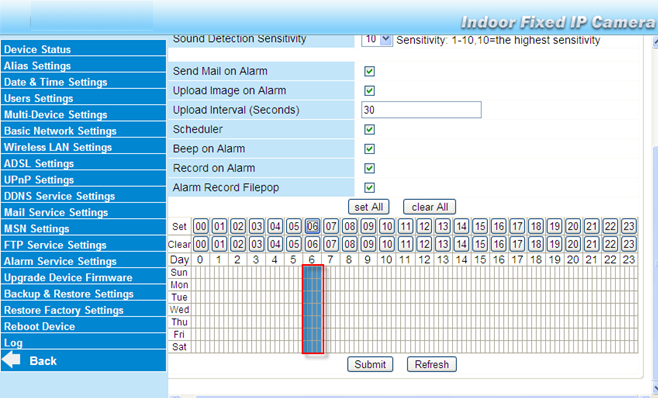Click Set hour 15 button
658x398 pixels.
(480, 226)
